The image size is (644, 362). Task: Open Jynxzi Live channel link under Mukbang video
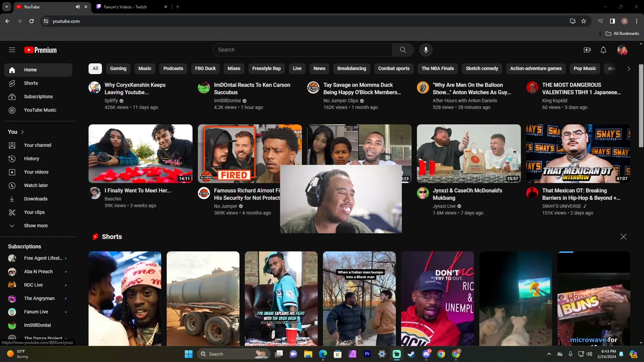[x=444, y=206]
